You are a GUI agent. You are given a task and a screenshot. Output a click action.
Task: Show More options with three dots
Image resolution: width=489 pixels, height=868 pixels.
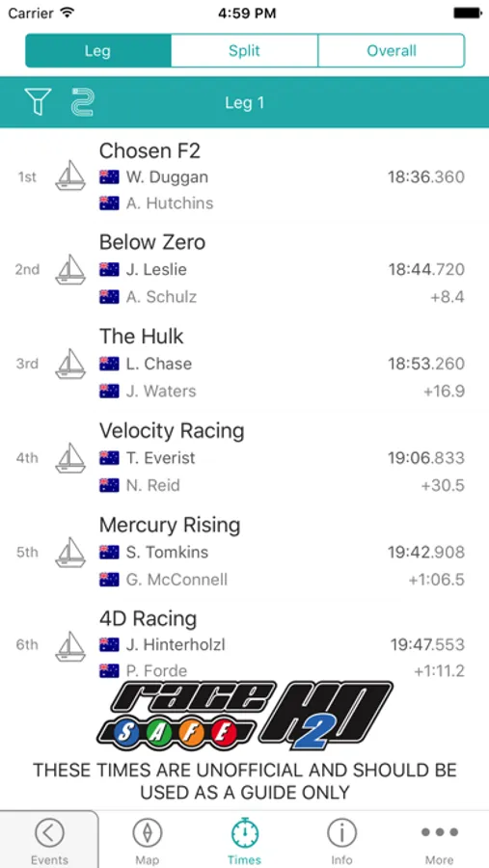pos(439,840)
